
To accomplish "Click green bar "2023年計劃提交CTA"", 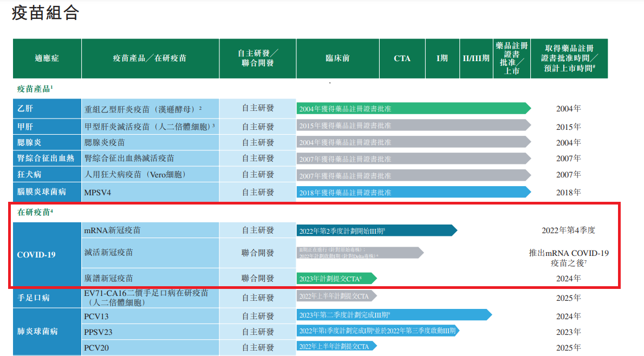I will (336, 279).
